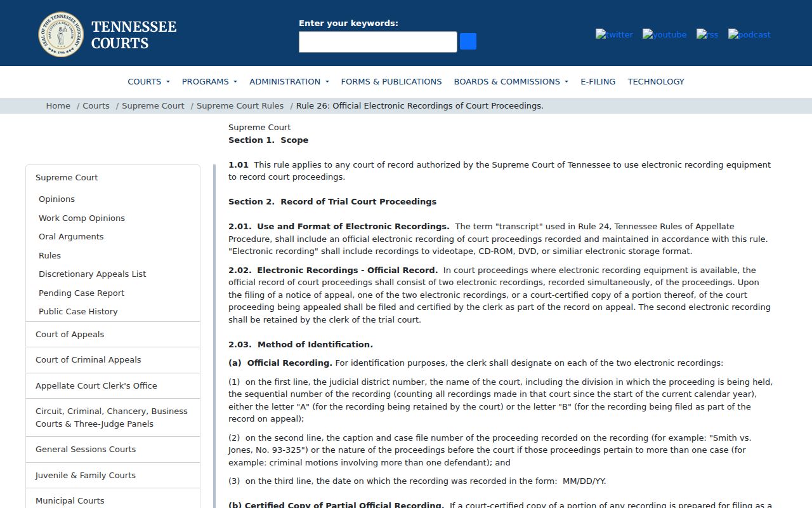
Task: Click the 'Section 1. Scope' heading
Action: [268, 140]
